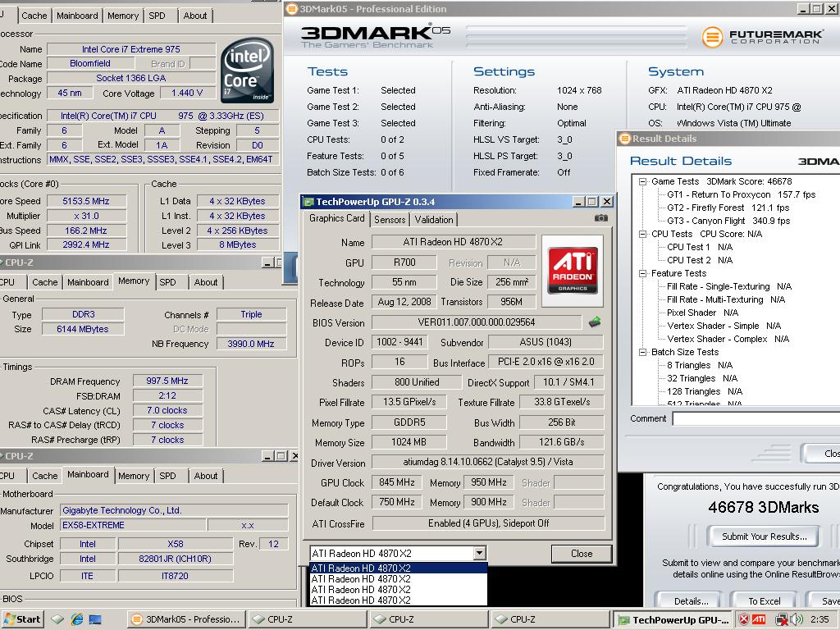Click the Show Desktop quick launch icon

95,619
